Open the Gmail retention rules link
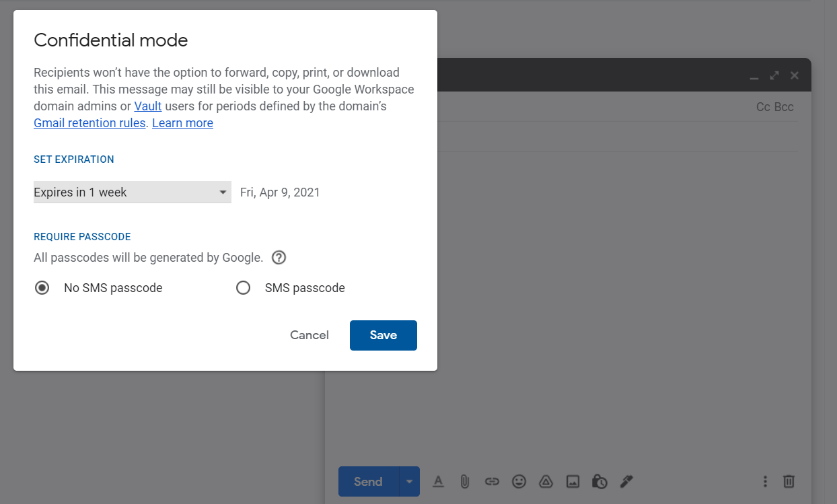This screenshot has height=504, width=837. (x=89, y=123)
